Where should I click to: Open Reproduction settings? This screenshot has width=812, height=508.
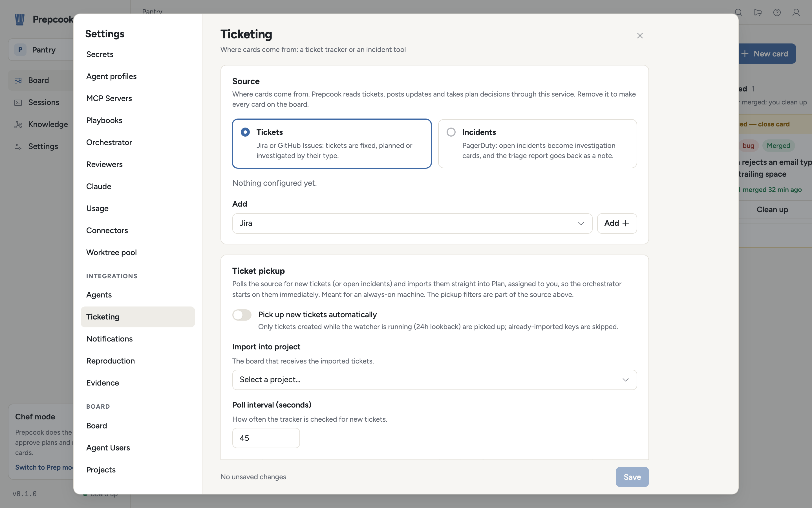tap(138, 361)
